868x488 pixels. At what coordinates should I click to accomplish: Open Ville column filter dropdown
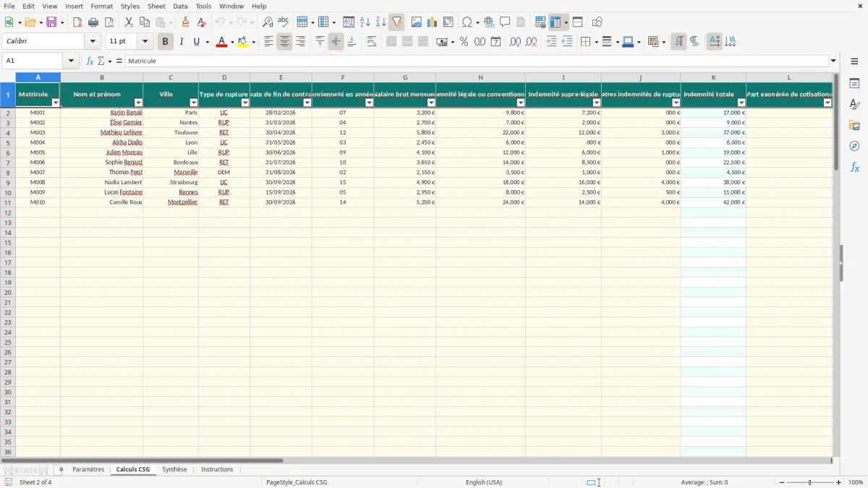(x=193, y=103)
